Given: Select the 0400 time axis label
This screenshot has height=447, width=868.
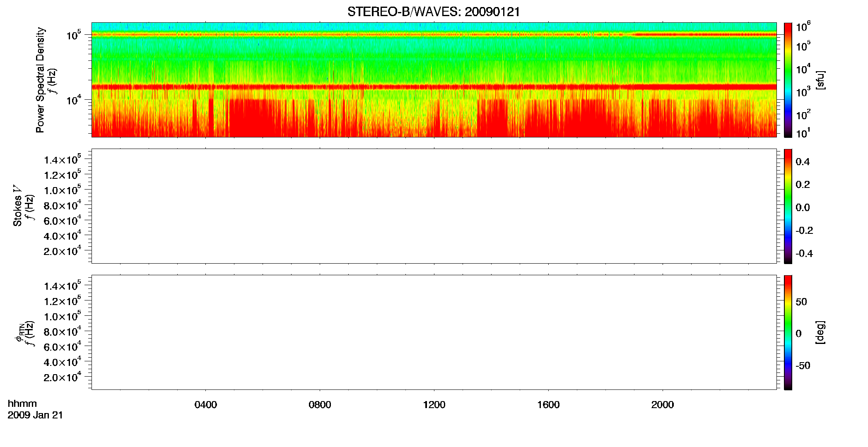Looking at the screenshot, I should (x=206, y=405).
